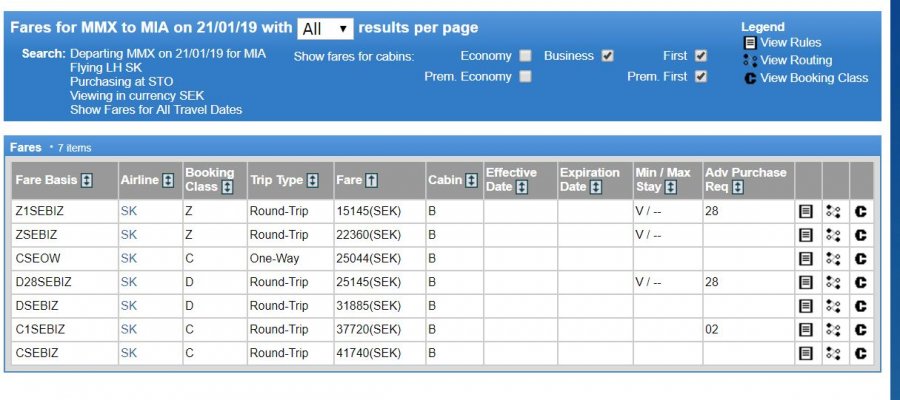The image size is (900, 400).
Task: Open the results per page dropdown
Action: point(325,29)
